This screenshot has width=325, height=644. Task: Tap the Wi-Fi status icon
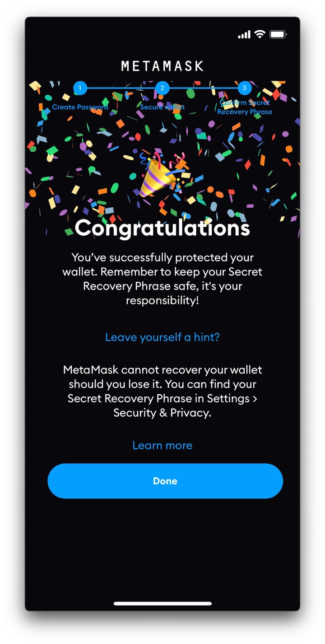pyautogui.click(x=260, y=34)
